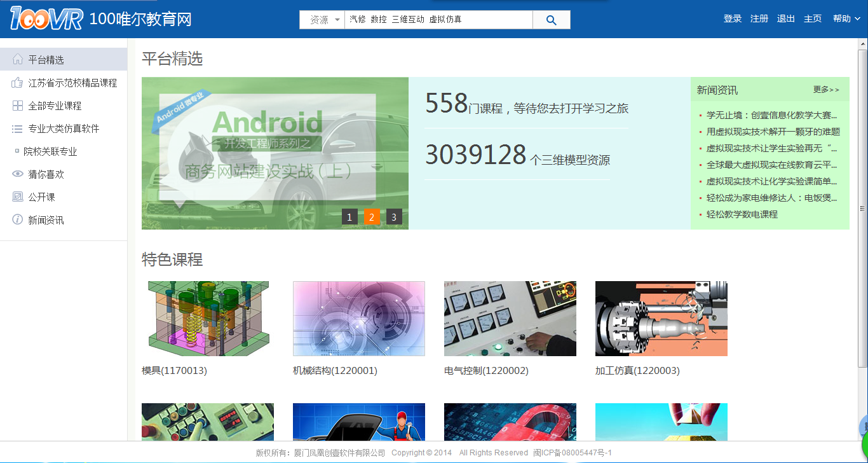This screenshot has width=868, height=463.
Task: Click the home icon beside 平台精选
Action: (18, 60)
